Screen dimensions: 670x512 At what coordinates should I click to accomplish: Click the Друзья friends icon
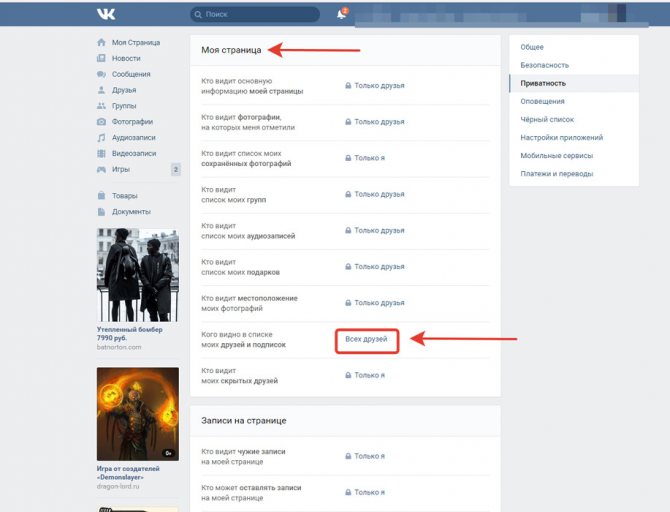pos(101,90)
